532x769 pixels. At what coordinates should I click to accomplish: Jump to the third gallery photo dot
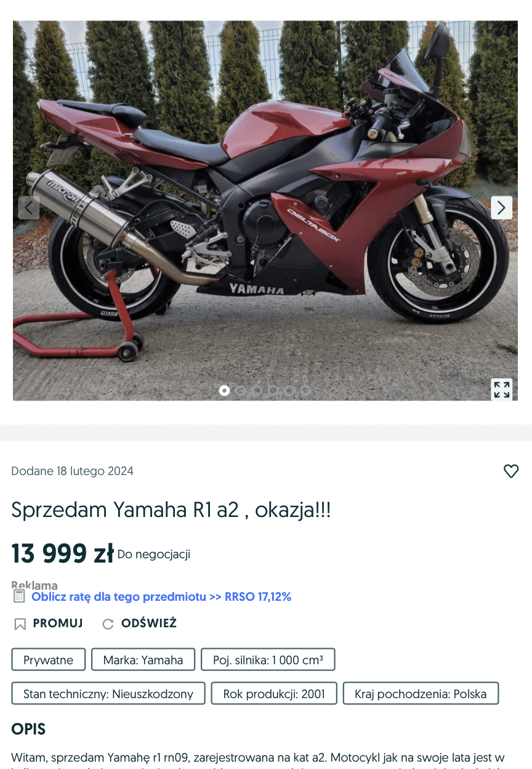[257, 390]
